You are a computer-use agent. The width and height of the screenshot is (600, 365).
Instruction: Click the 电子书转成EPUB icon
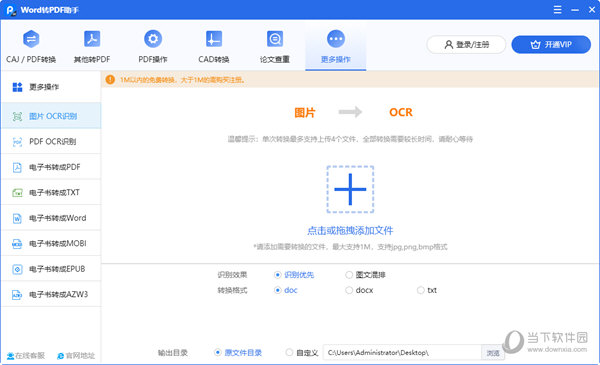pyautogui.click(x=17, y=269)
